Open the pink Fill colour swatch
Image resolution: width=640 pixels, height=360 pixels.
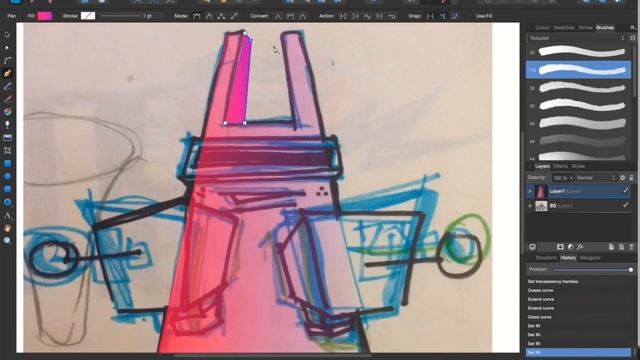(44, 16)
